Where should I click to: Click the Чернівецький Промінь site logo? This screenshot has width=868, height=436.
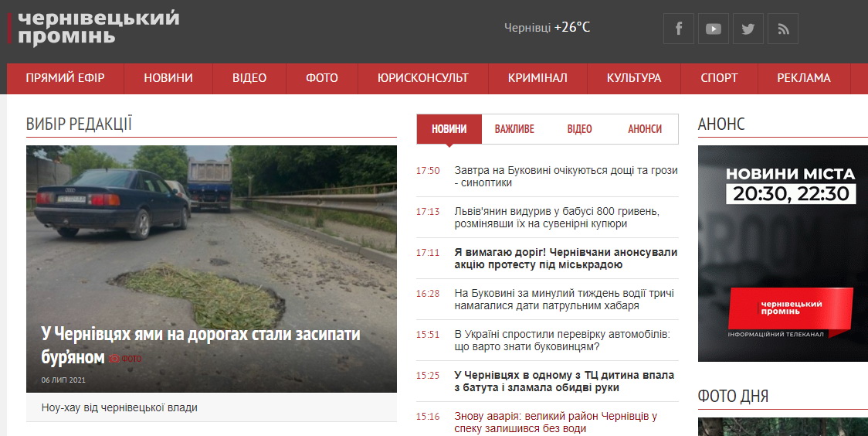coord(97,28)
